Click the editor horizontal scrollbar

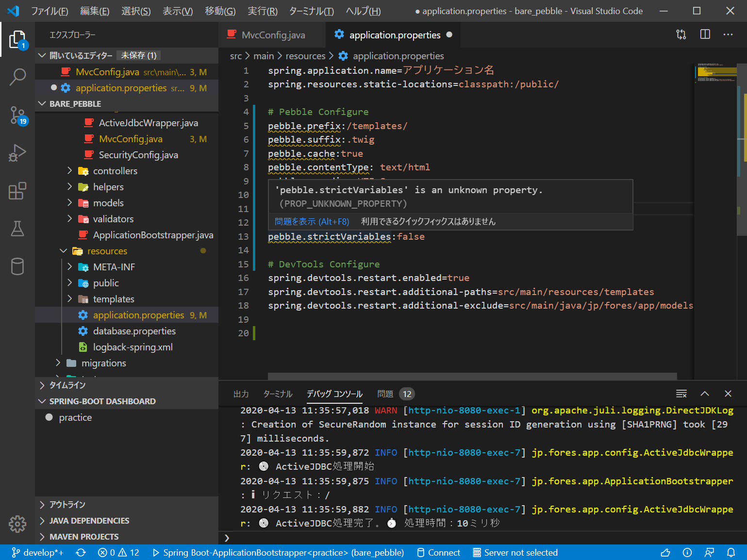tap(472, 377)
